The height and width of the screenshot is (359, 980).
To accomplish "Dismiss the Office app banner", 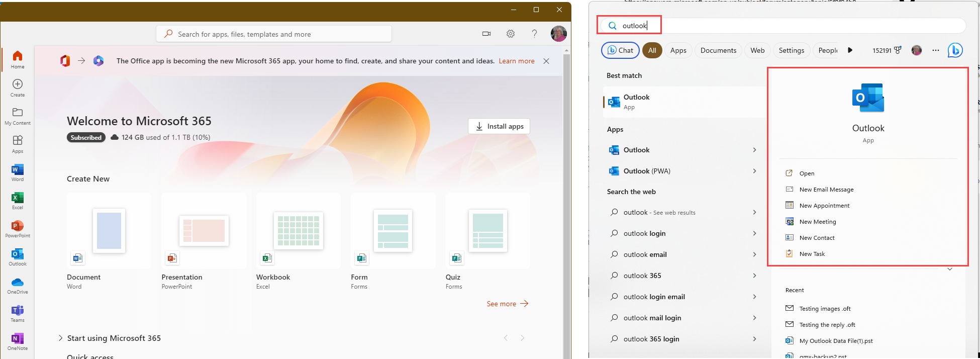I will pos(546,61).
